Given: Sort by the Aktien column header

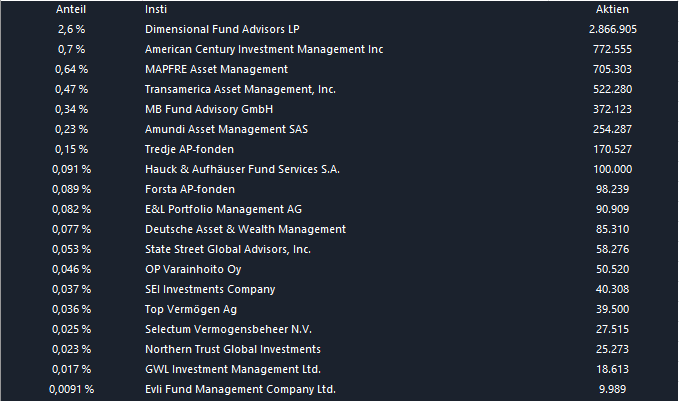Looking at the screenshot, I should point(612,9).
